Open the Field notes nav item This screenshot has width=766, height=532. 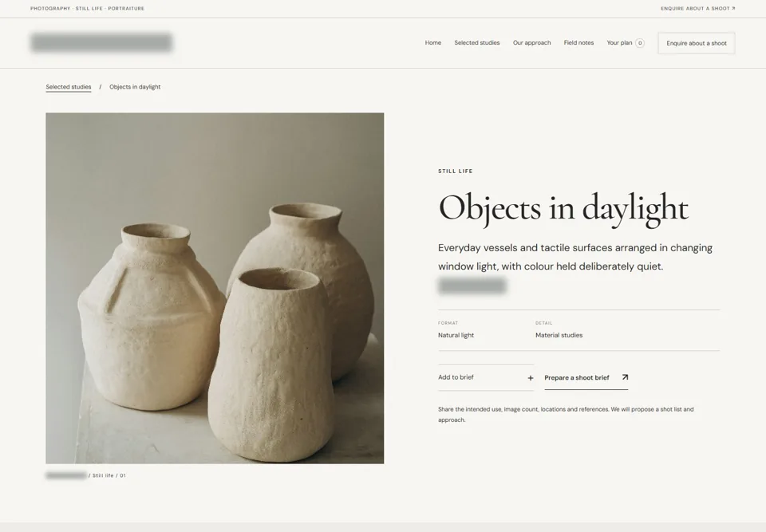(578, 43)
